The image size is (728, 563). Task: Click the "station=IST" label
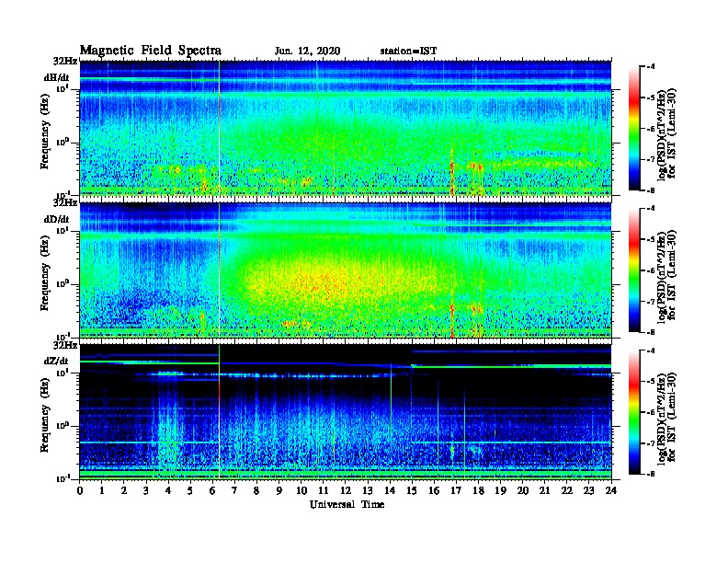click(x=408, y=52)
